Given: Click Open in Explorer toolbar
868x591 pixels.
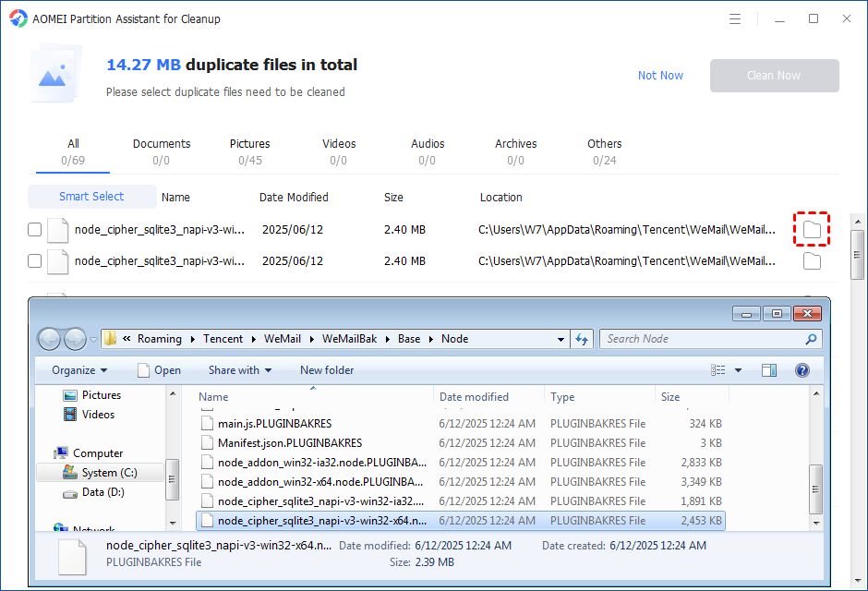Looking at the screenshot, I should pyautogui.click(x=160, y=370).
